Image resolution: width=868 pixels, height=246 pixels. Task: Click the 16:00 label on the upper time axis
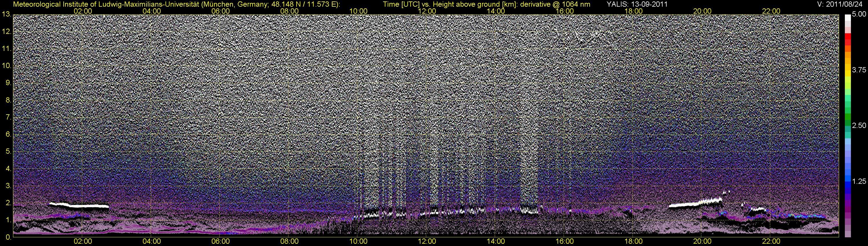pos(565,11)
